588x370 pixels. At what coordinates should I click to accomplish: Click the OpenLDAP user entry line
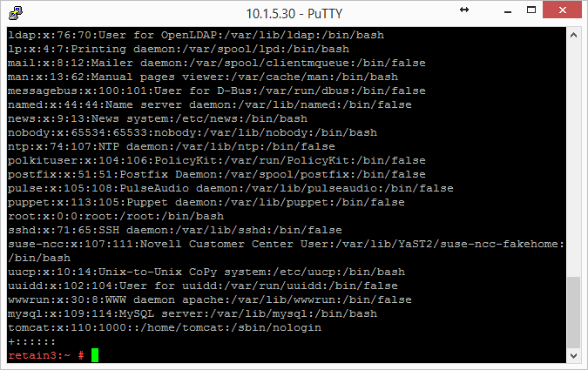tap(195, 35)
